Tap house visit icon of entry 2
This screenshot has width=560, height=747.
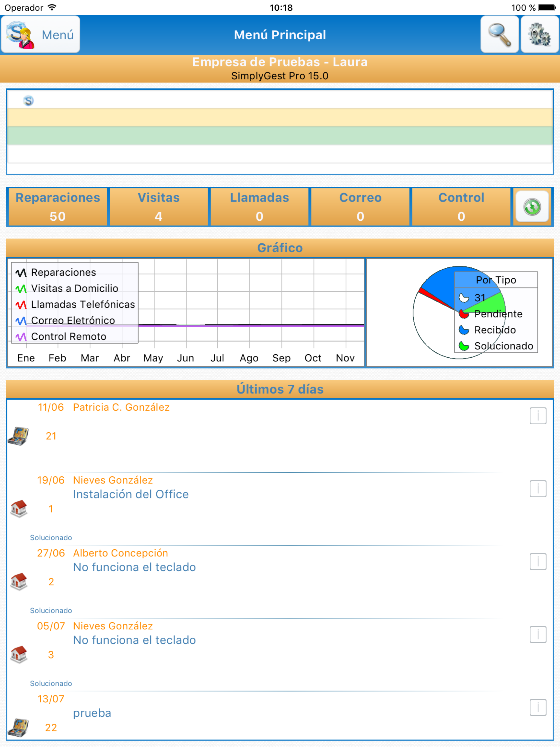[x=19, y=582]
